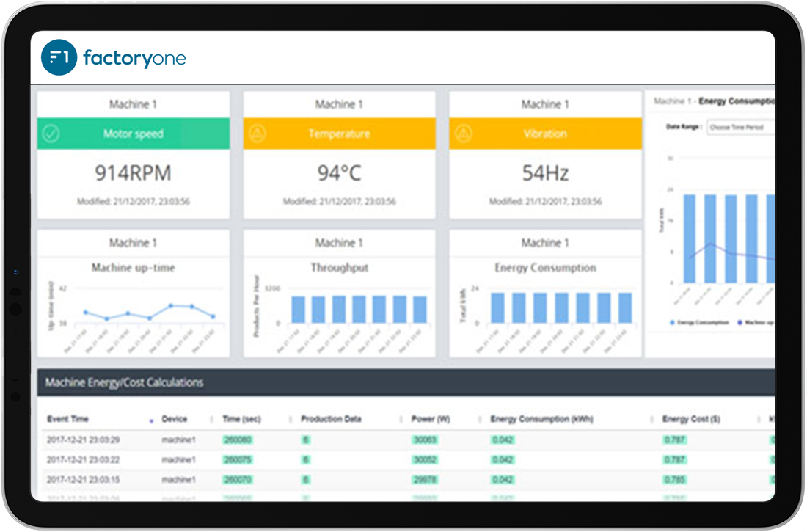Select the orange Vibration status banner
This screenshot has width=807, height=532.
[546, 134]
